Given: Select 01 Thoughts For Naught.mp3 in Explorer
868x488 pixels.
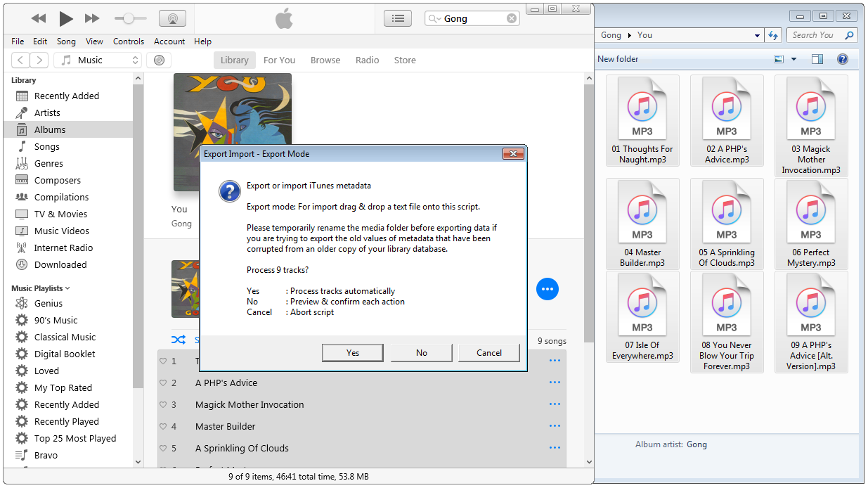Looking at the screenshot, I should click(642, 121).
